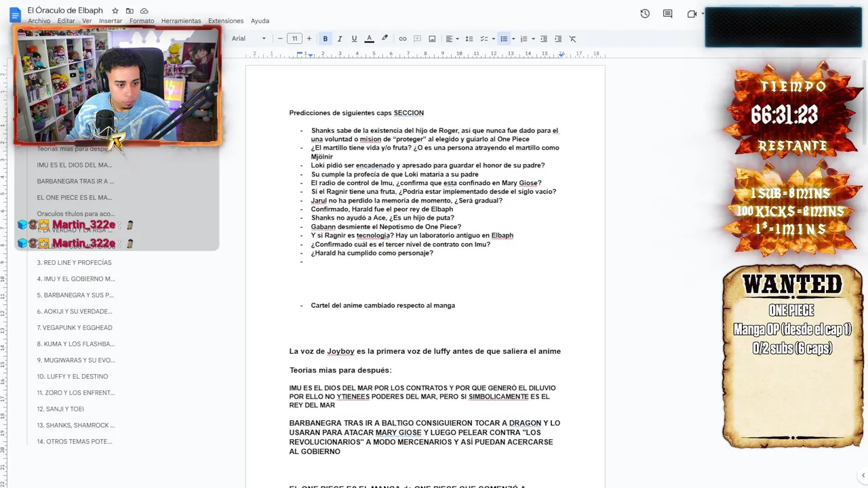Screen dimensions: 868x488
Task: Open the Archivo menu
Action: point(39,21)
